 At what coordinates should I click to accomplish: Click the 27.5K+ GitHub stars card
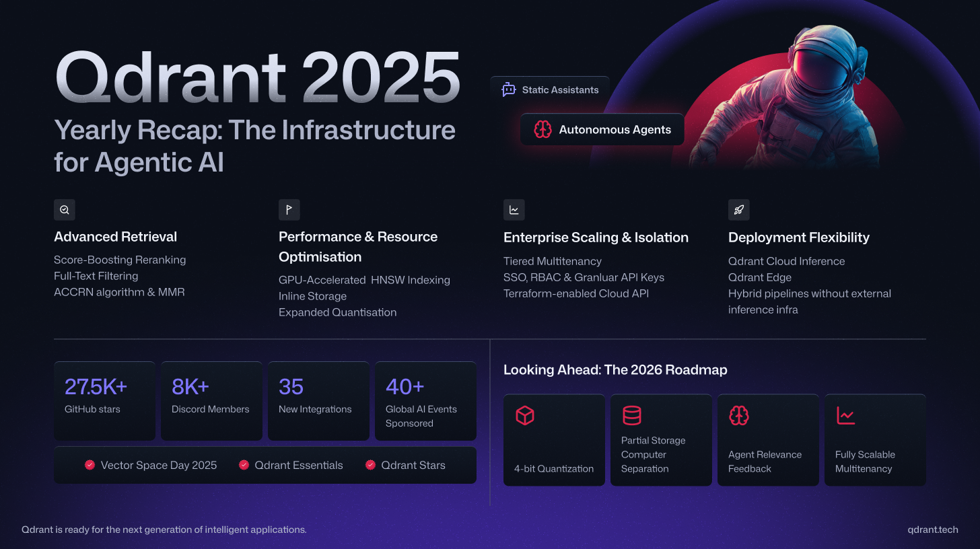(x=104, y=401)
